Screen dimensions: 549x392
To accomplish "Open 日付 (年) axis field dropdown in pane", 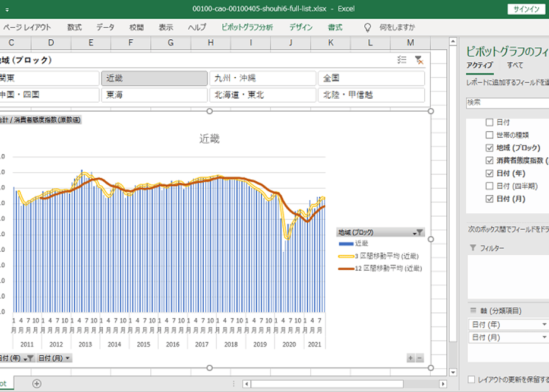I will [x=544, y=325].
